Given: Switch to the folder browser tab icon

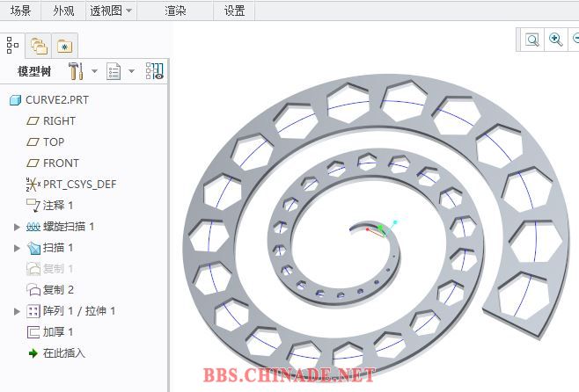Looking at the screenshot, I should pos(39,46).
